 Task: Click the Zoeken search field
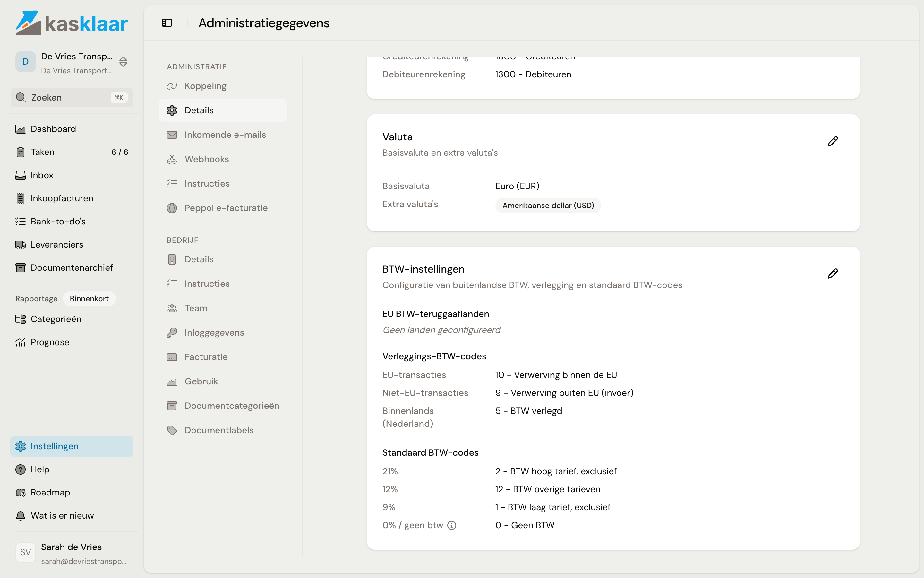[72, 98]
